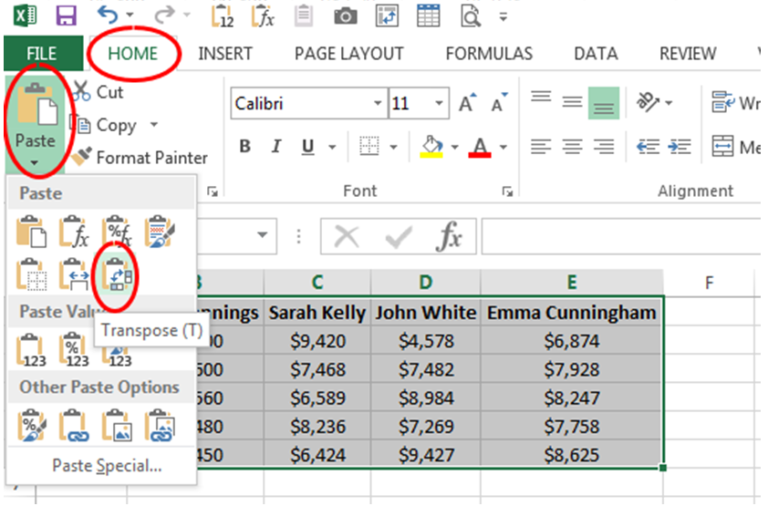Screen dimensions: 768x506
Task: Toggle Italic formatting
Action: click(x=276, y=146)
